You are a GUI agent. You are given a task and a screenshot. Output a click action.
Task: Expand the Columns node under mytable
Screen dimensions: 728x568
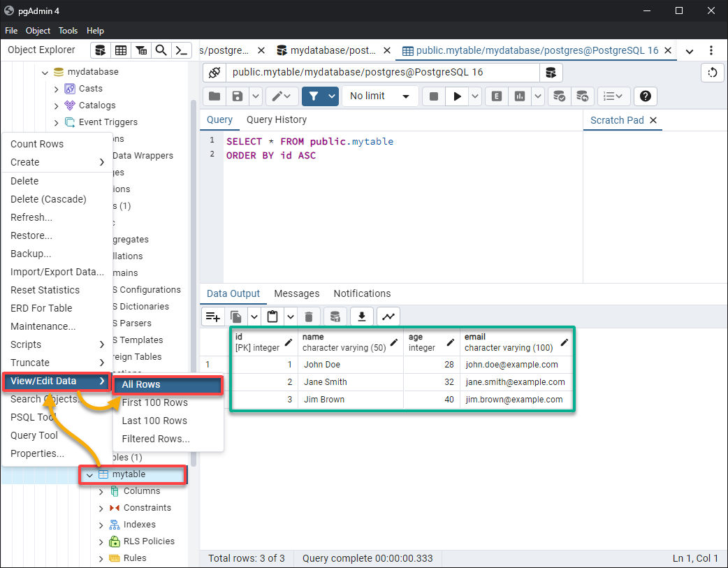(101, 491)
